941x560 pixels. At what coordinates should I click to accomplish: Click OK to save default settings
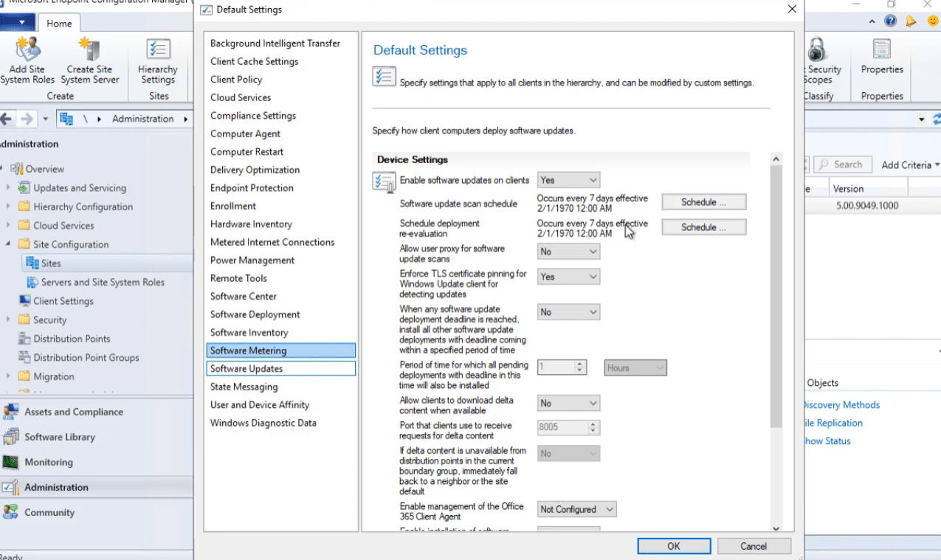673,546
